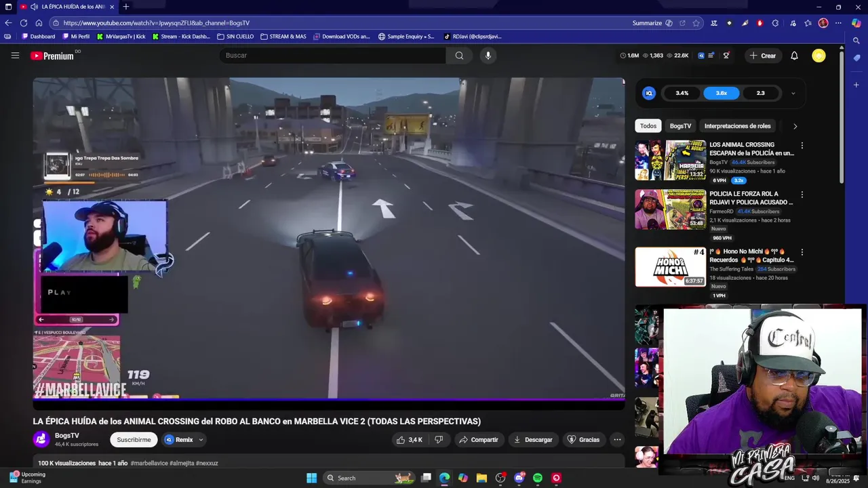Screen dimensions: 868x488
Task: Open the Mi Perfil bookmark
Action: pyautogui.click(x=76, y=37)
